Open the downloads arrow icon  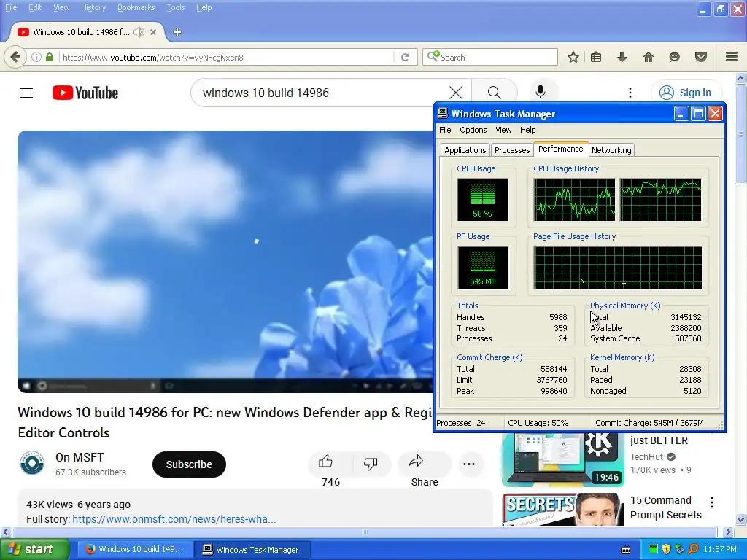tap(622, 57)
